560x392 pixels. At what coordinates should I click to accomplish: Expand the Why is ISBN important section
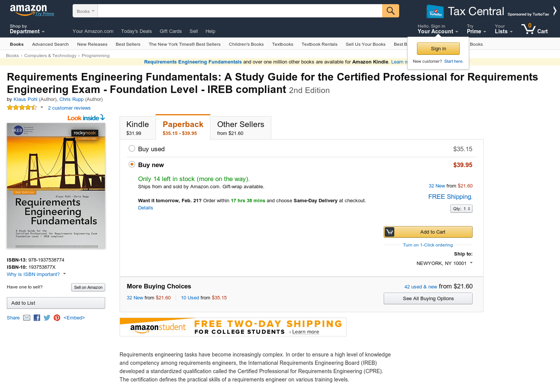pos(33,274)
